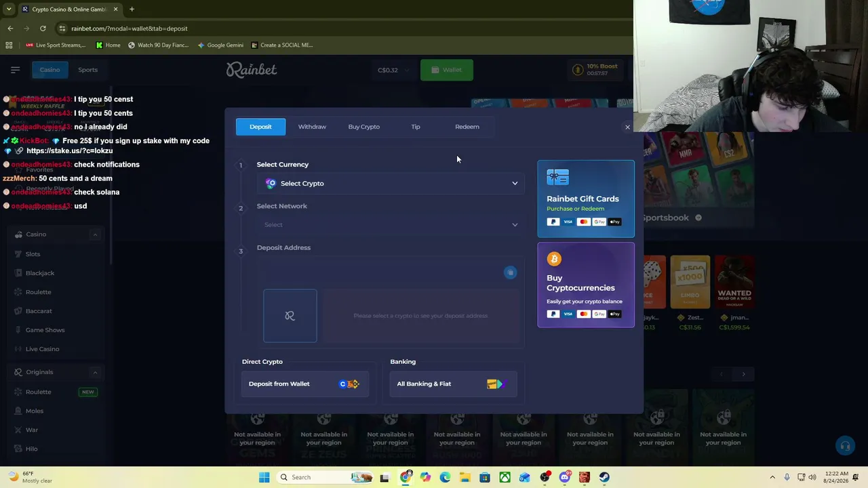Viewport: 868px width, 488px height.
Task: Choose Deposit from Wallet option
Action: click(305, 384)
